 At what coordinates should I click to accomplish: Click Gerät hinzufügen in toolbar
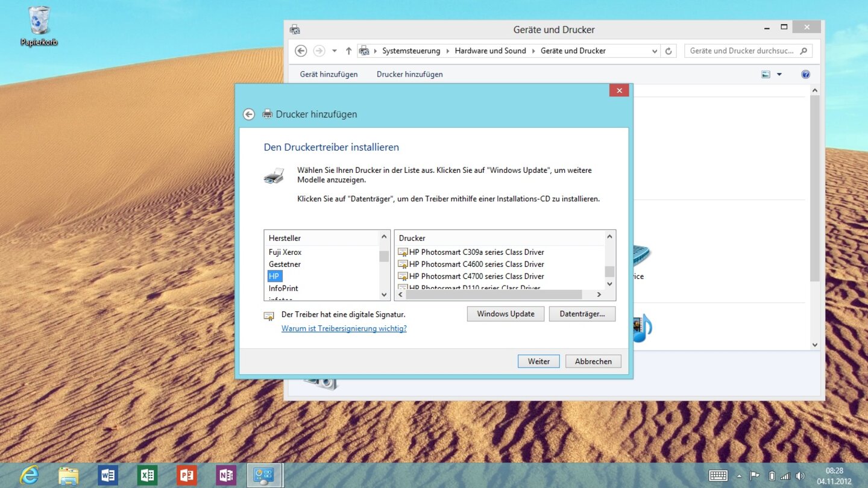[329, 75]
